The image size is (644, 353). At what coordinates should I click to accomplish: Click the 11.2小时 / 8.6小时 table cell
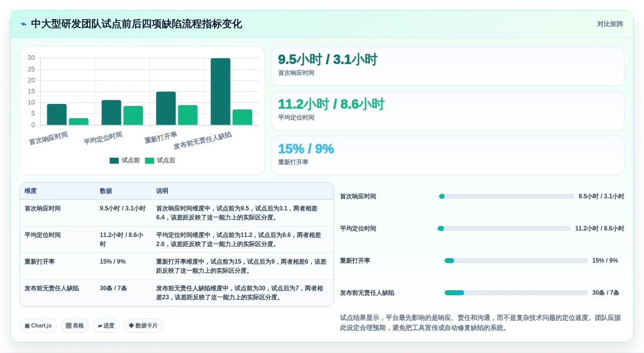point(123,240)
